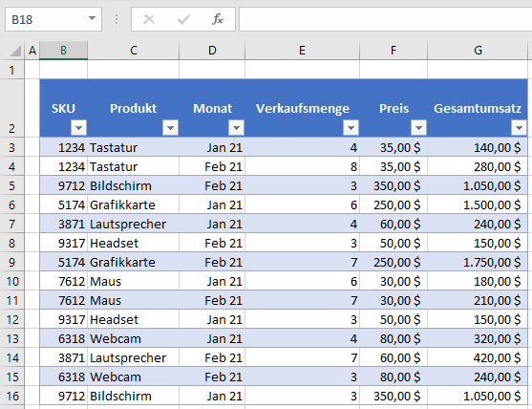
Task: Click the Name Box showing B18
Action: 53,19
